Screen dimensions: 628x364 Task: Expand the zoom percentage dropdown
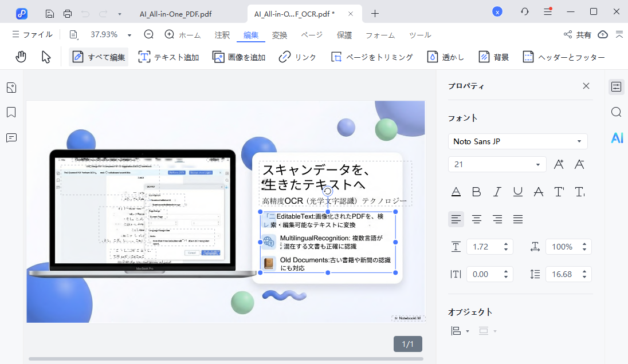click(128, 35)
